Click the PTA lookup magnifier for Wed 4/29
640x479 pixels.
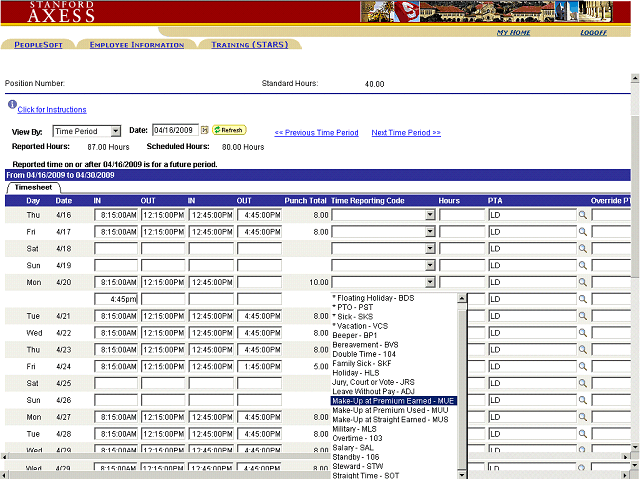click(x=583, y=468)
